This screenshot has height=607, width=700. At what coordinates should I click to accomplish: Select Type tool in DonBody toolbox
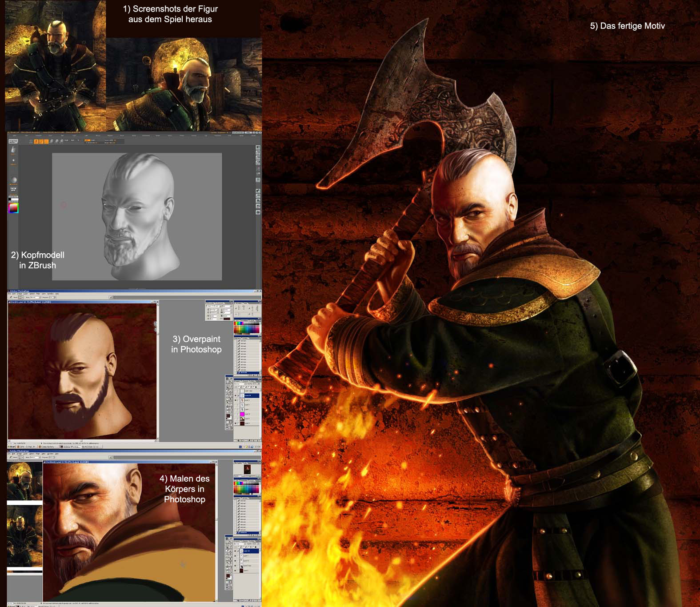[x=231, y=563]
